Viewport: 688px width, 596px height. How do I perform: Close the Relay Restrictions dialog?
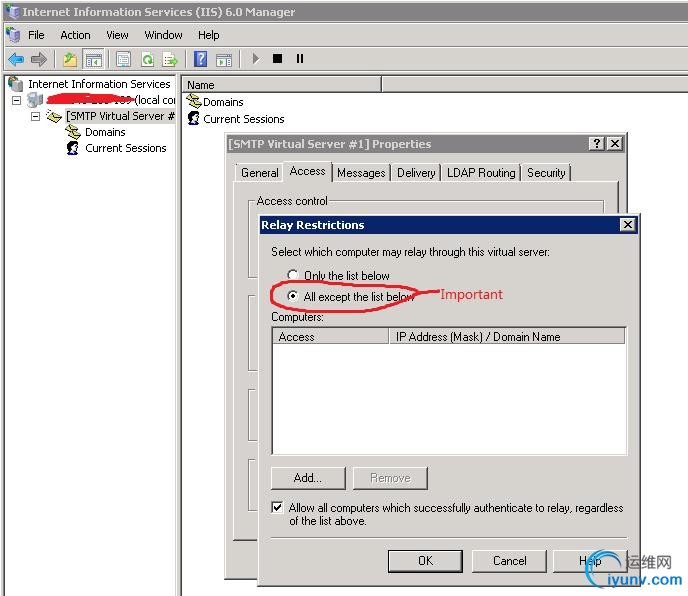(x=627, y=225)
